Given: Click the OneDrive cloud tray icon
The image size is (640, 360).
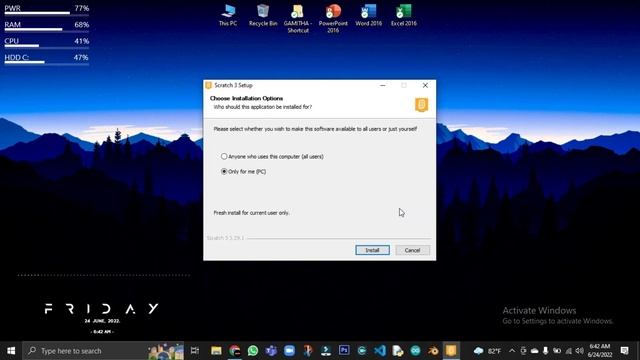Looking at the screenshot, I should pyautogui.click(x=534, y=351).
